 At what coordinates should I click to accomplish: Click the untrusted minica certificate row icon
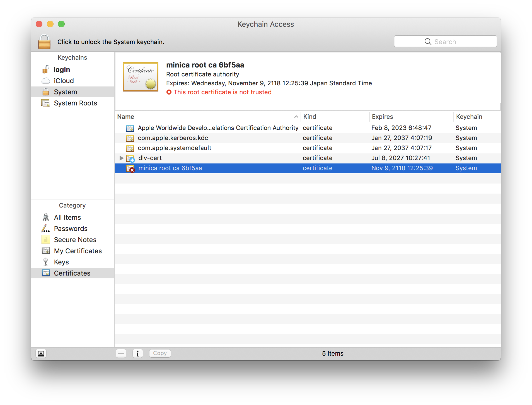[x=130, y=168]
